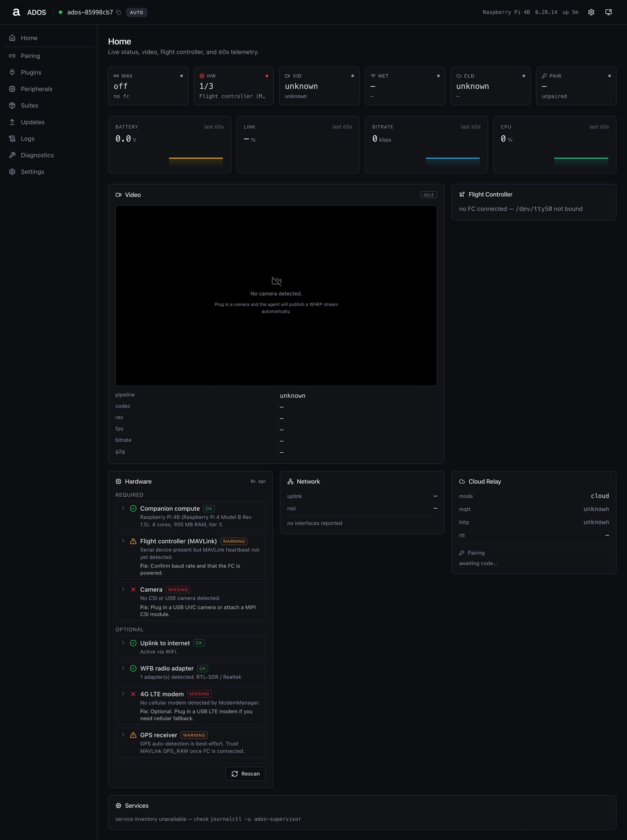Click the key icon on the PAIR card
This screenshot has height=840, width=627.
pos(544,76)
